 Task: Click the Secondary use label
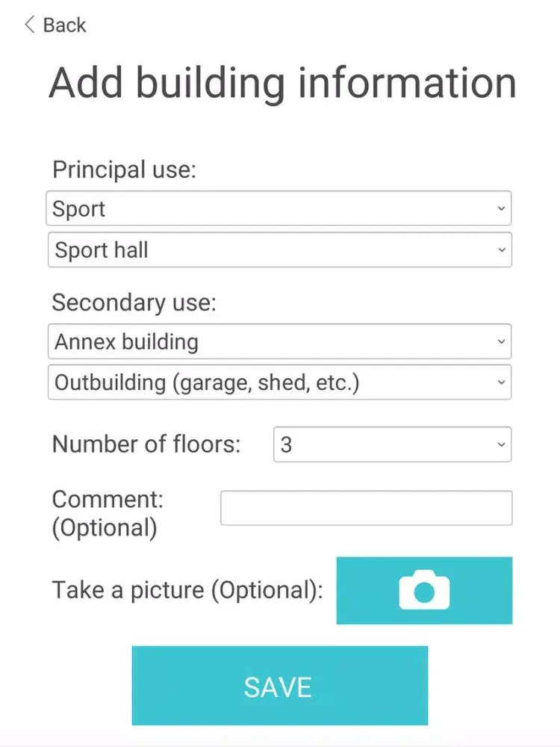134,303
